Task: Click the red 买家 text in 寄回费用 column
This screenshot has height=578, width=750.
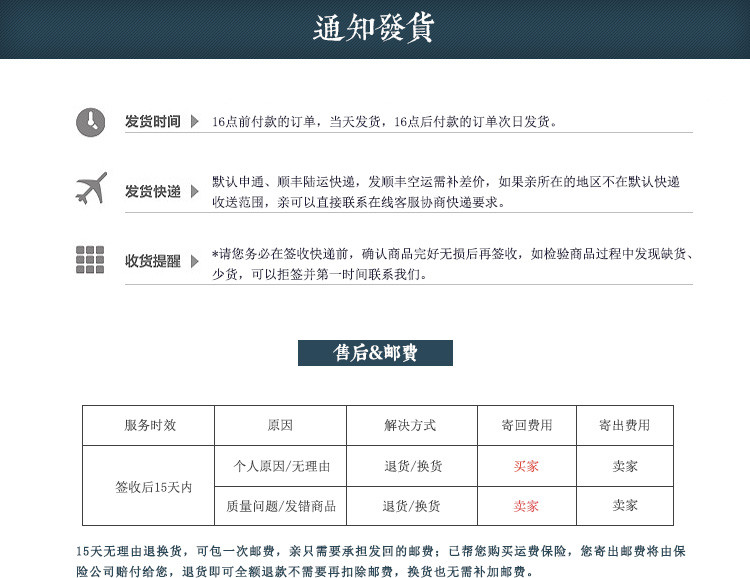Action: point(526,466)
